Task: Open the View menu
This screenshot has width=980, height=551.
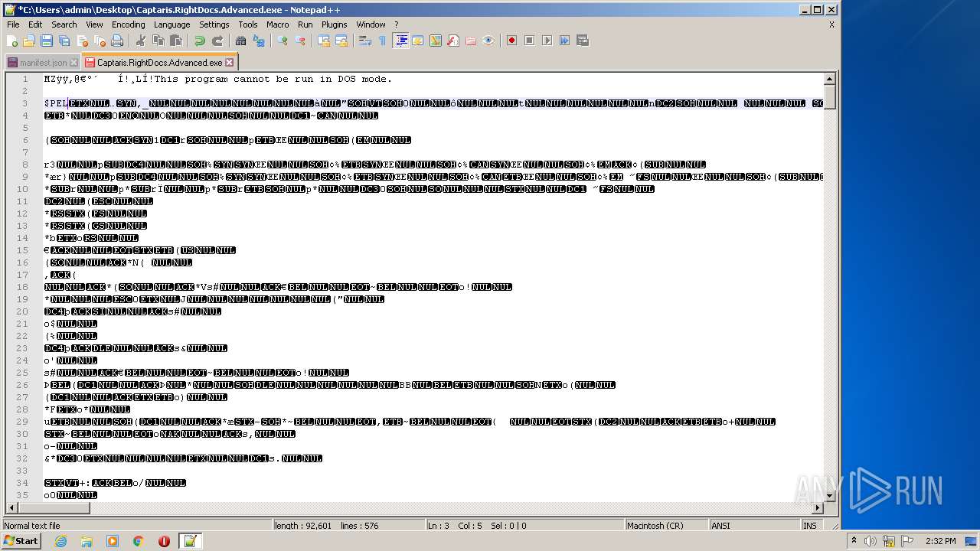Action: (94, 24)
